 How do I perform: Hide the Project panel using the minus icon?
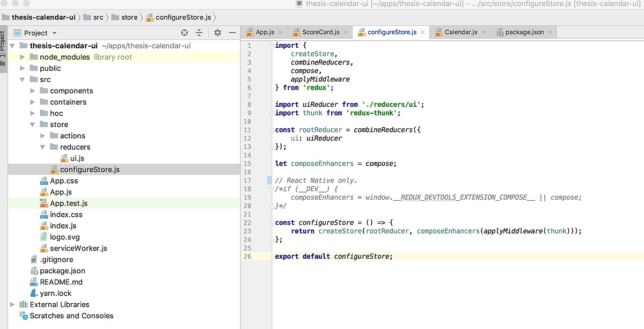coord(232,32)
